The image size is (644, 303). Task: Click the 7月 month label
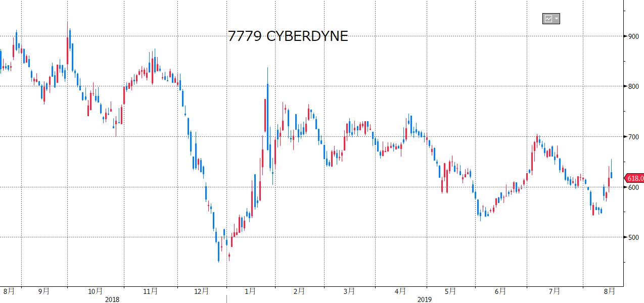tap(555, 291)
